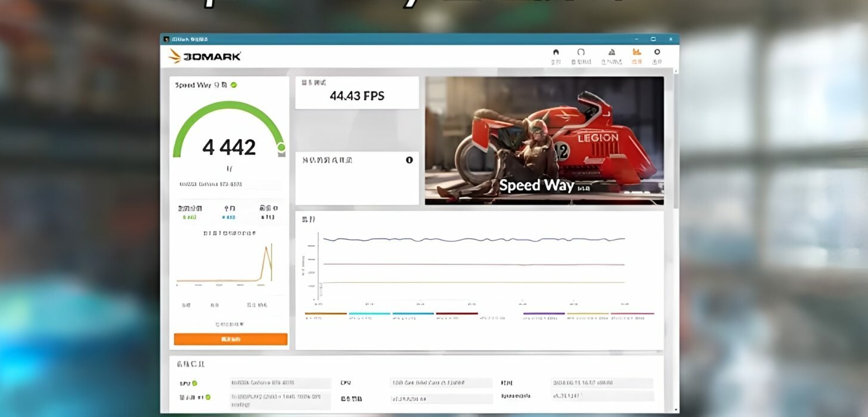Toggle the blue legend line
This screenshot has height=417, width=868.
[x=413, y=313]
